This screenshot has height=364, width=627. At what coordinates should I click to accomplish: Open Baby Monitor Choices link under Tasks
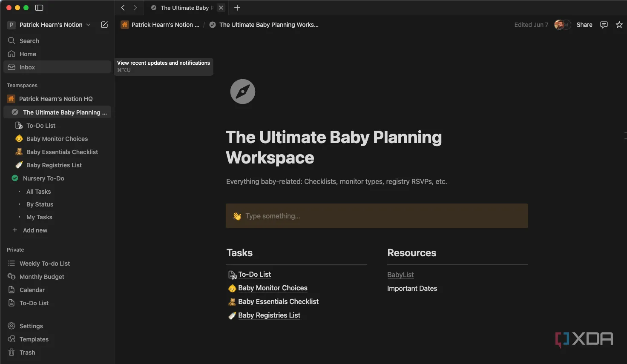pos(268,288)
